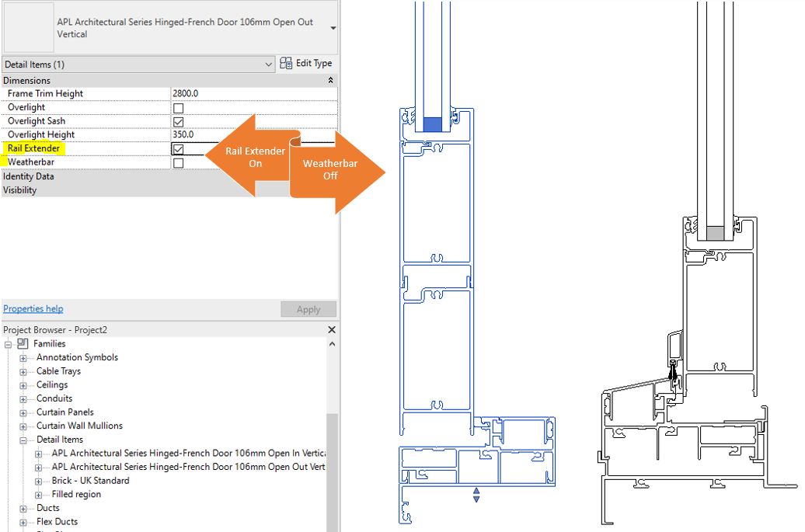Viewport: 805px width, 532px height.
Task: Select the Flex Ducts tree item
Action: click(x=57, y=522)
